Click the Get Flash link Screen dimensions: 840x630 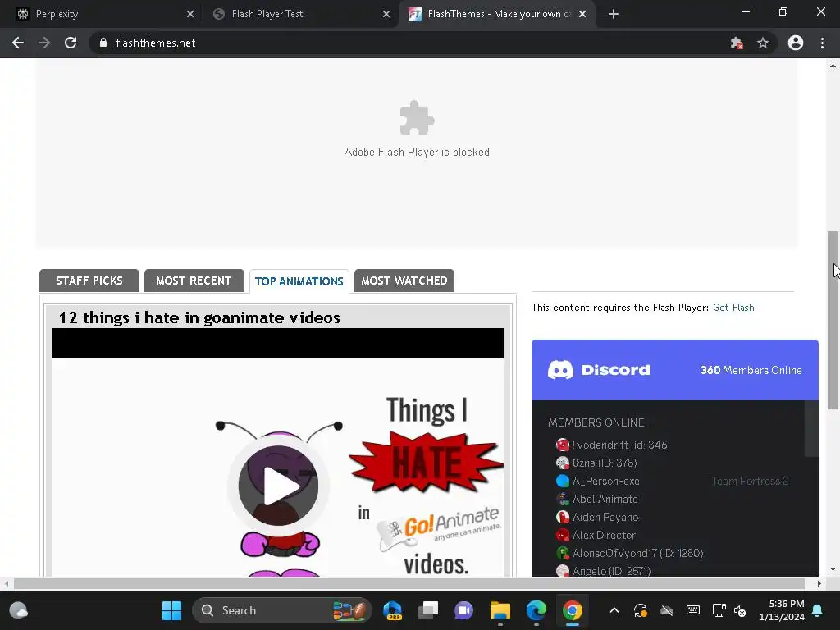733,308
